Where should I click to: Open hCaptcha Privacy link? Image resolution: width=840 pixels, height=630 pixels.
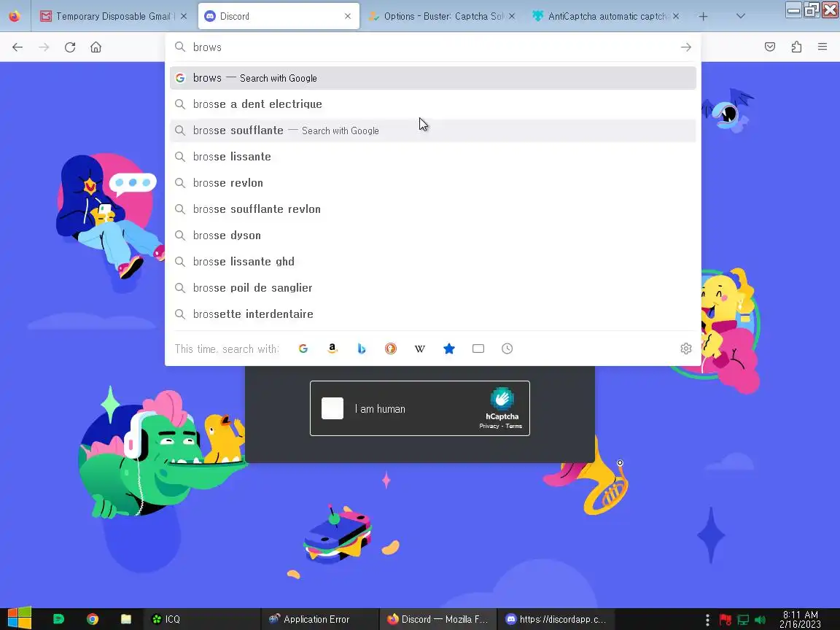pos(489,427)
